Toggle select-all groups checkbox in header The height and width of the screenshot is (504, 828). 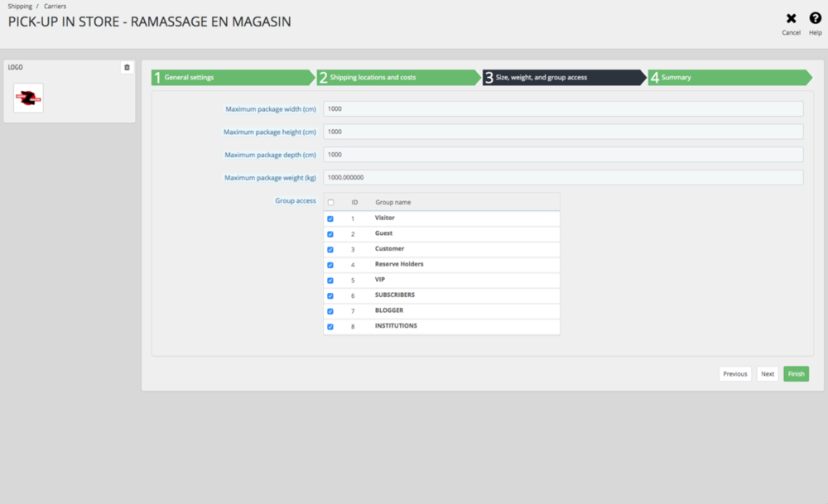pos(331,203)
